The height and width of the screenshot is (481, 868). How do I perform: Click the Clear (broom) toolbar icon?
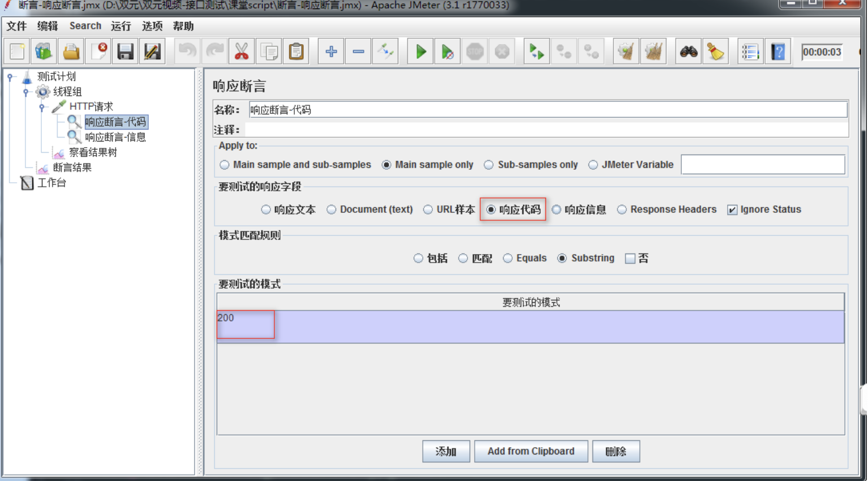pyautogui.click(x=715, y=51)
